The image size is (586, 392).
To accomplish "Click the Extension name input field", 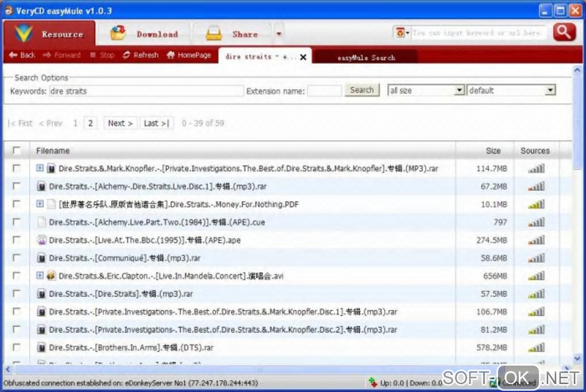I will tap(325, 91).
